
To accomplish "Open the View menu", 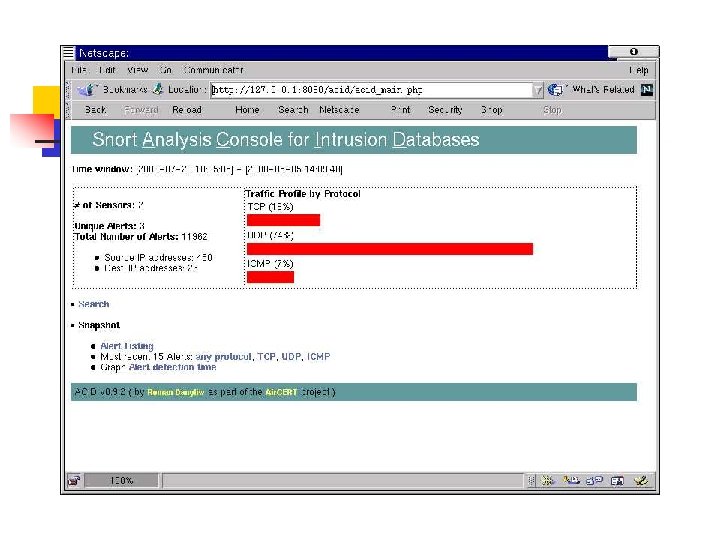I will tap(137, 70).
